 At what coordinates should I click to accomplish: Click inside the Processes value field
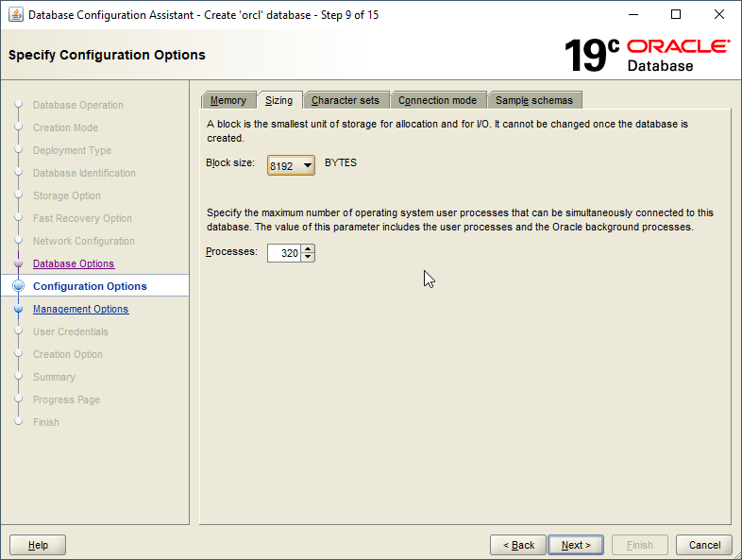point(284,253)
